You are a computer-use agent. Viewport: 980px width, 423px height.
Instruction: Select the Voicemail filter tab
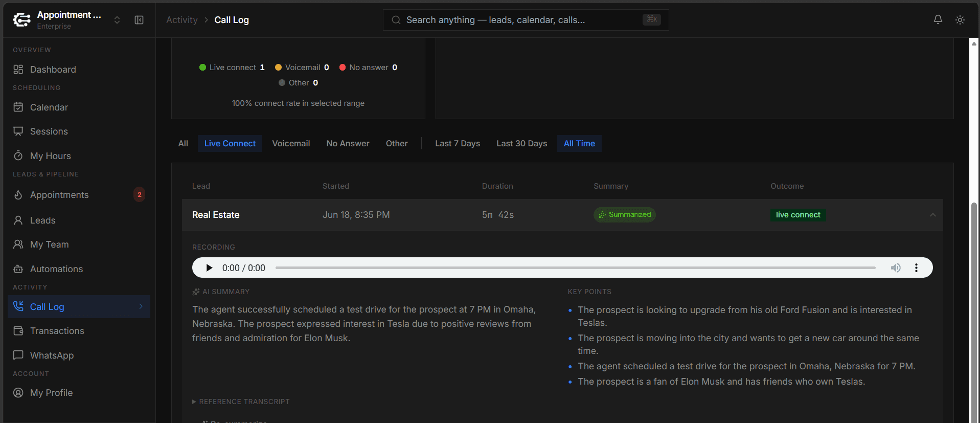(291, 144)
